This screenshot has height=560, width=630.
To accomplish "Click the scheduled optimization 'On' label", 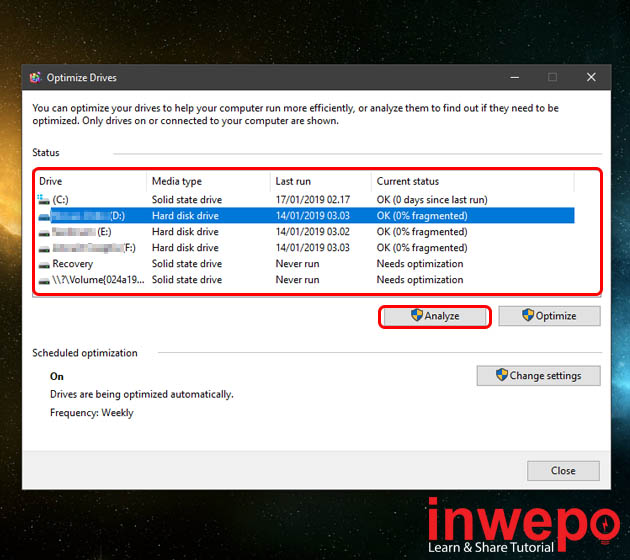I will click(x=57, y=376).
